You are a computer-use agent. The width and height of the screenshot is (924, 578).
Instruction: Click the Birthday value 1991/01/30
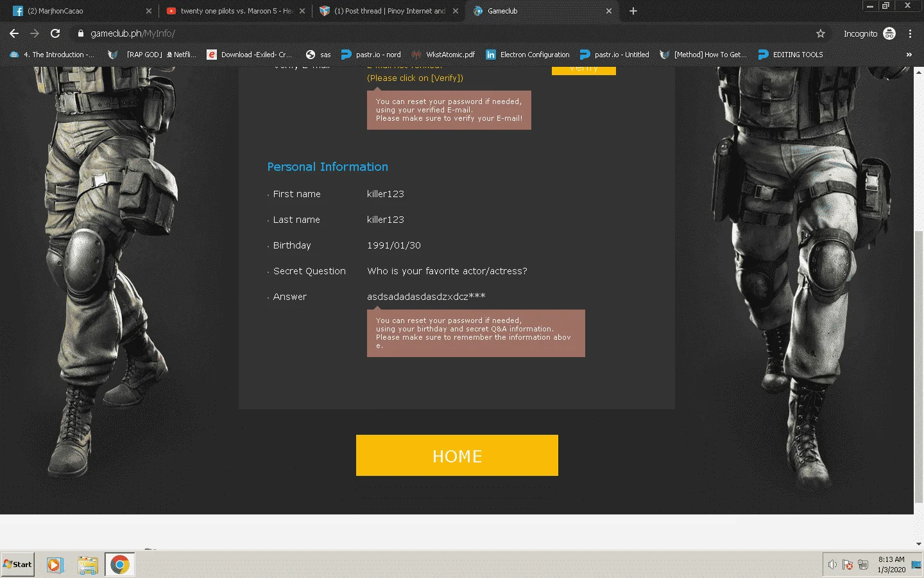pos(394,245)
